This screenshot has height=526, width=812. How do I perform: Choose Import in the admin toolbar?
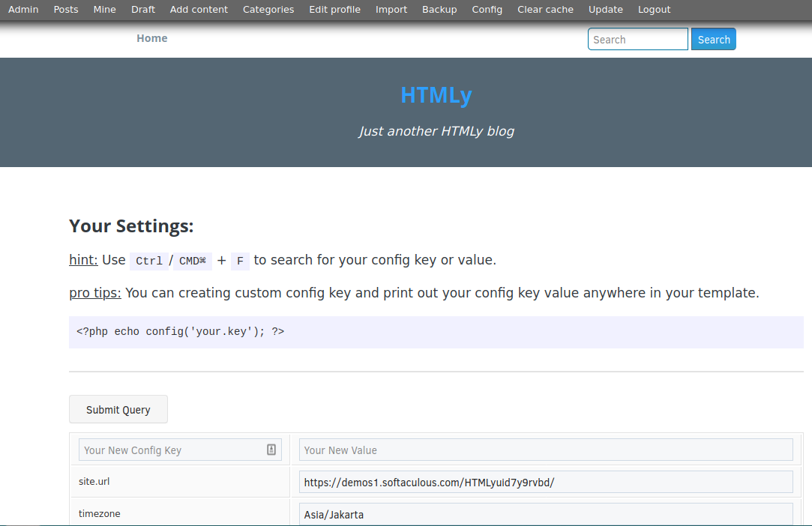click(391, 9)
